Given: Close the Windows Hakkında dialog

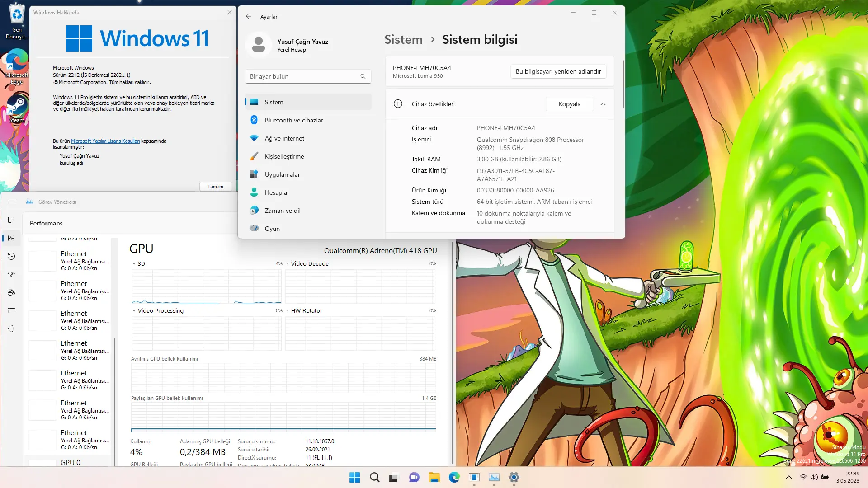Looking at the screenshot, I should 230,12.
